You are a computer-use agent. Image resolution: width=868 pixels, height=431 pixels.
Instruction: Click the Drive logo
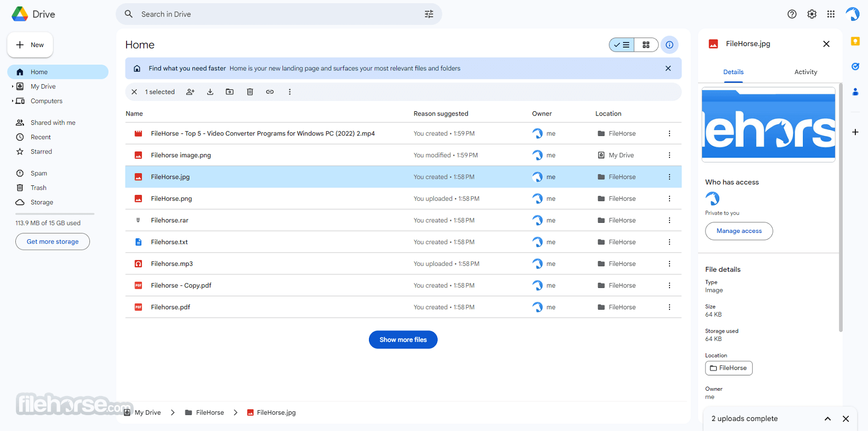click(x=33, y=14)
